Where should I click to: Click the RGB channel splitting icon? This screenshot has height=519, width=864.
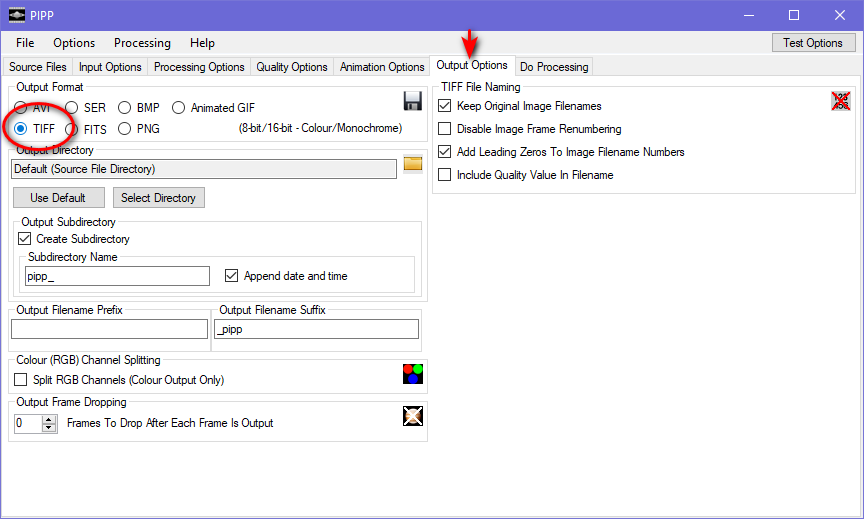click(x=412, y=374)
